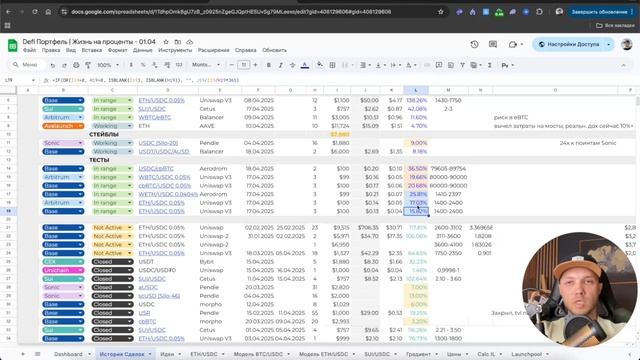The image size is (640, 360).
Task: Open Google Sheets home logo
Action: pos(13,45)
